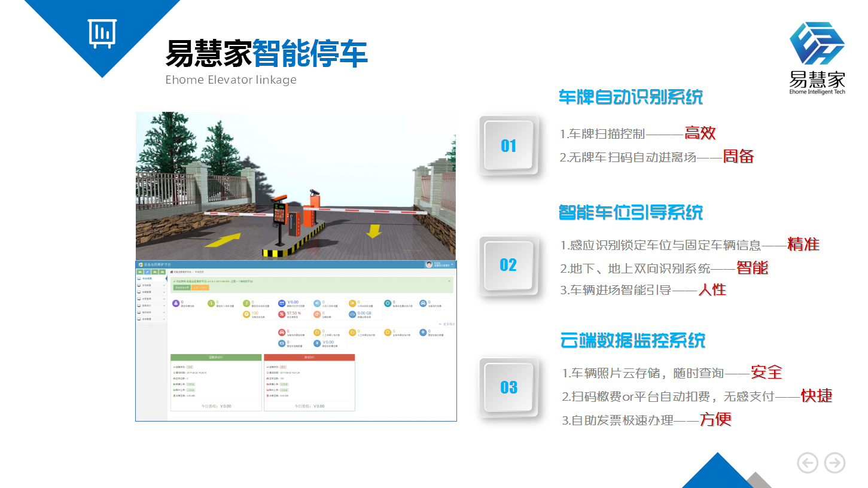Select the highlighted first sidebar menu item
Viewport: 868px width, 488px height.
tap(151, 279)
